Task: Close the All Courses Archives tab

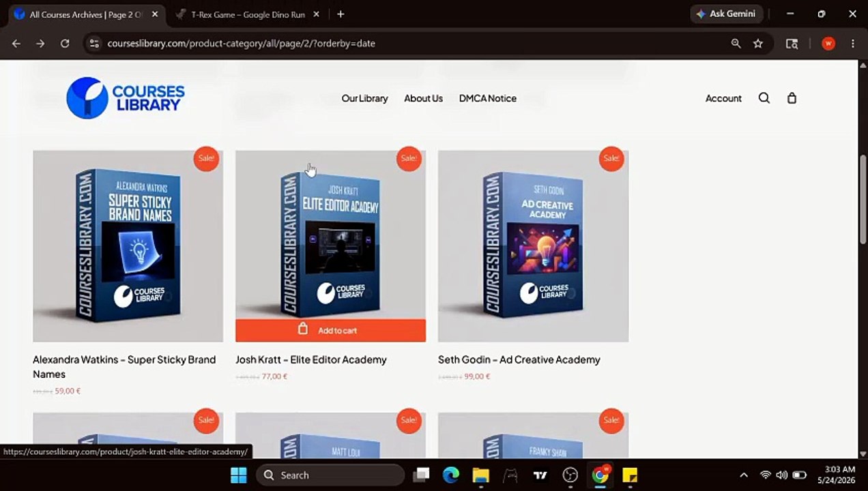Action: click(x=155, y=14)
